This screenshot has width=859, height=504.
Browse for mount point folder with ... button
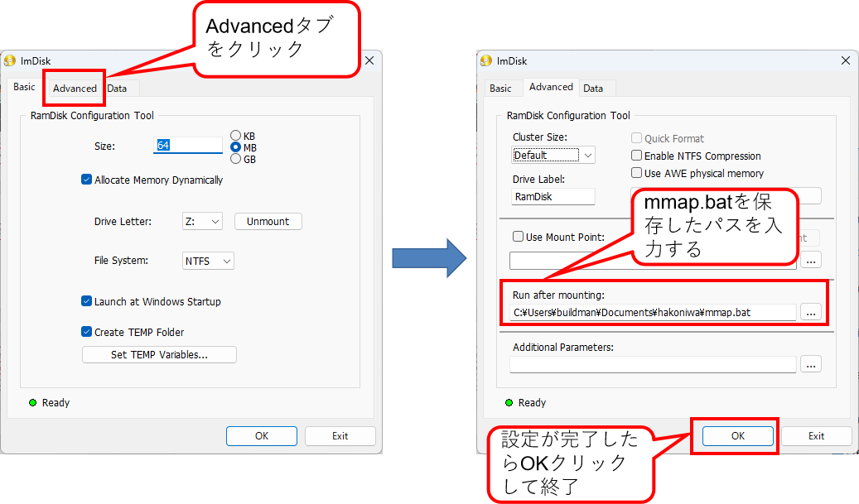pos(811,261)
